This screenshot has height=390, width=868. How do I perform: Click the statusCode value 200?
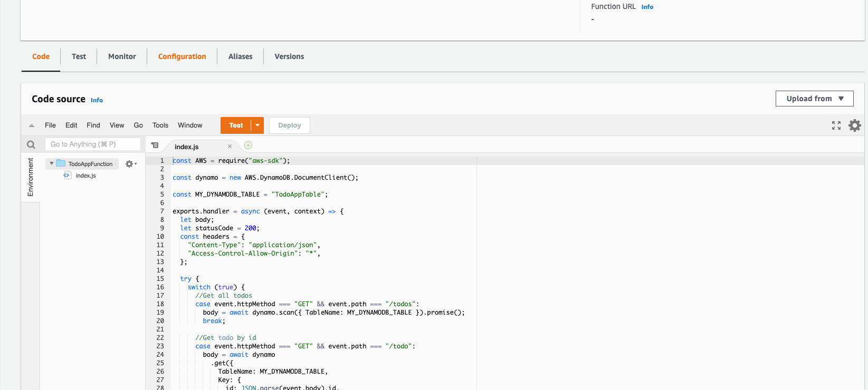250,228
